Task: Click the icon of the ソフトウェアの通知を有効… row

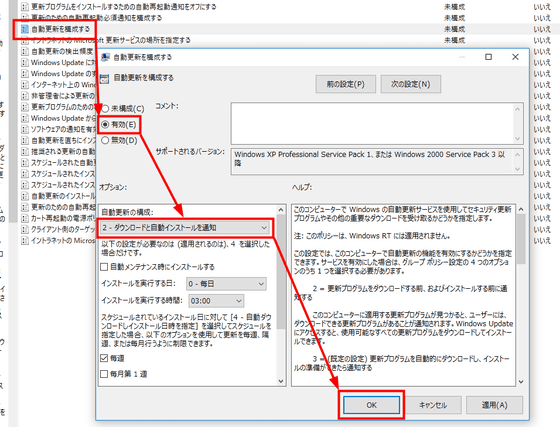Action: (25, 129)
